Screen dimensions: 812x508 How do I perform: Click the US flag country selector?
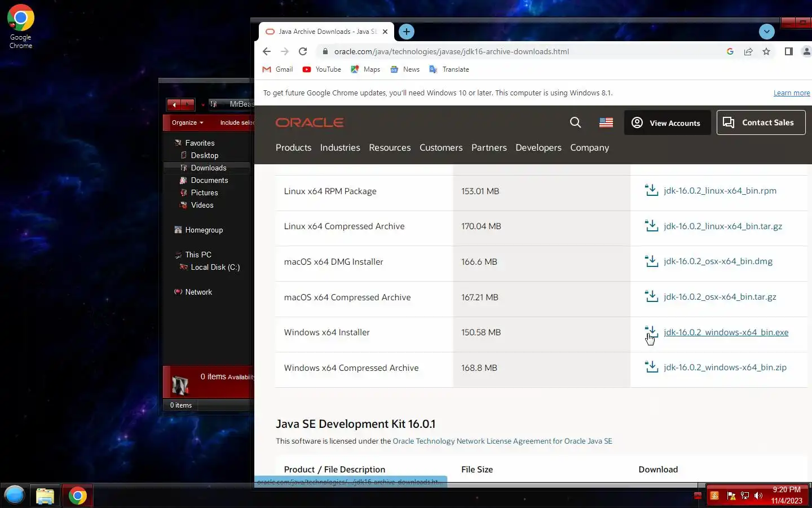click(x=606, y=122)
